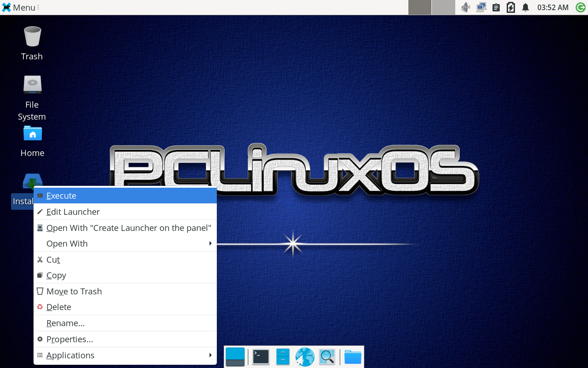
Task: Select Copy in the context menu
Action: tap(125, 275)
